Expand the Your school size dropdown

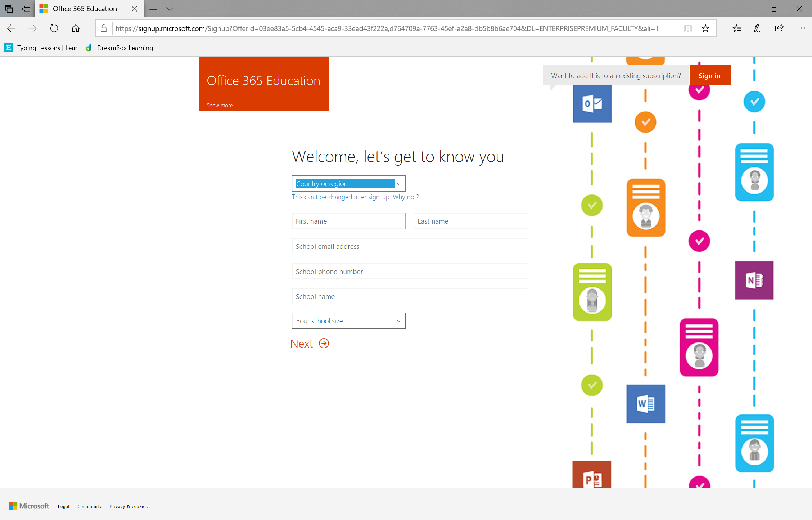click(348, 320)
